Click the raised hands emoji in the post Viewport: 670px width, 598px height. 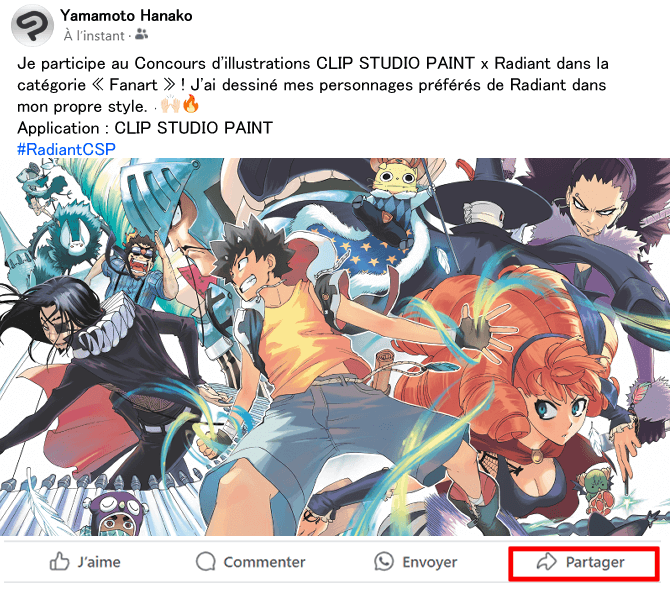(170, 105)
